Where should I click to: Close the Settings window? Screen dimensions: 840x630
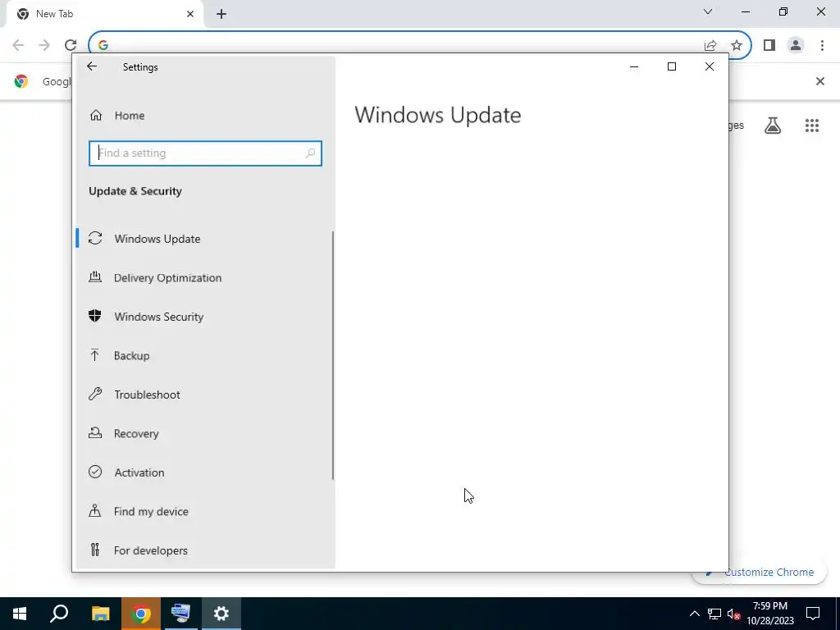(710, 66)
